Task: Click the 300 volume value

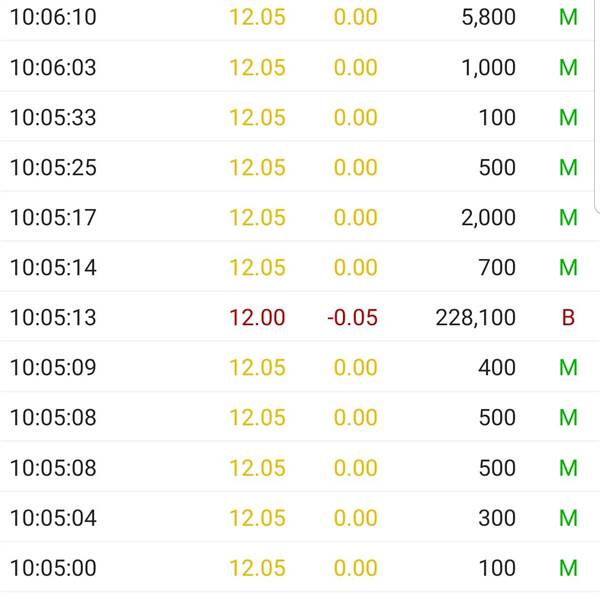Action: [x=497, y=518]
